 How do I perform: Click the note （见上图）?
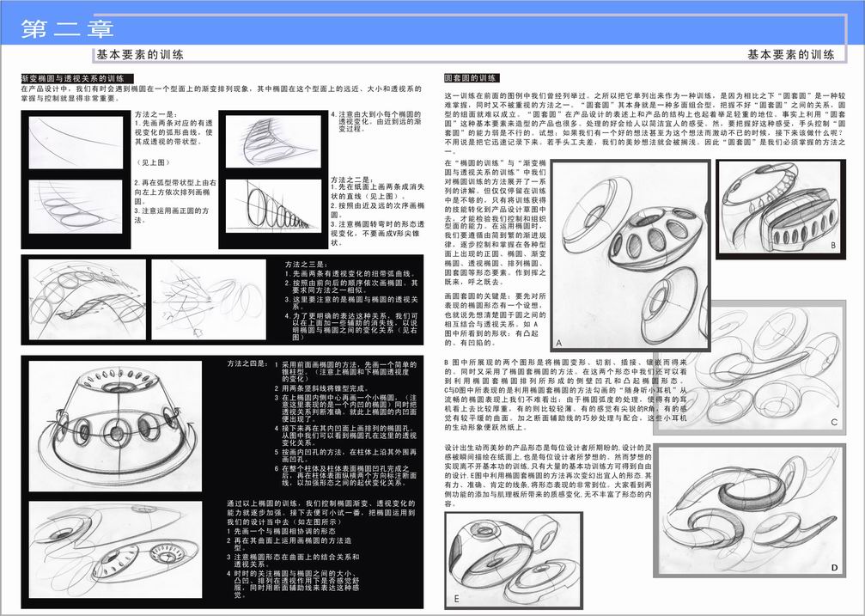[154, 162]
